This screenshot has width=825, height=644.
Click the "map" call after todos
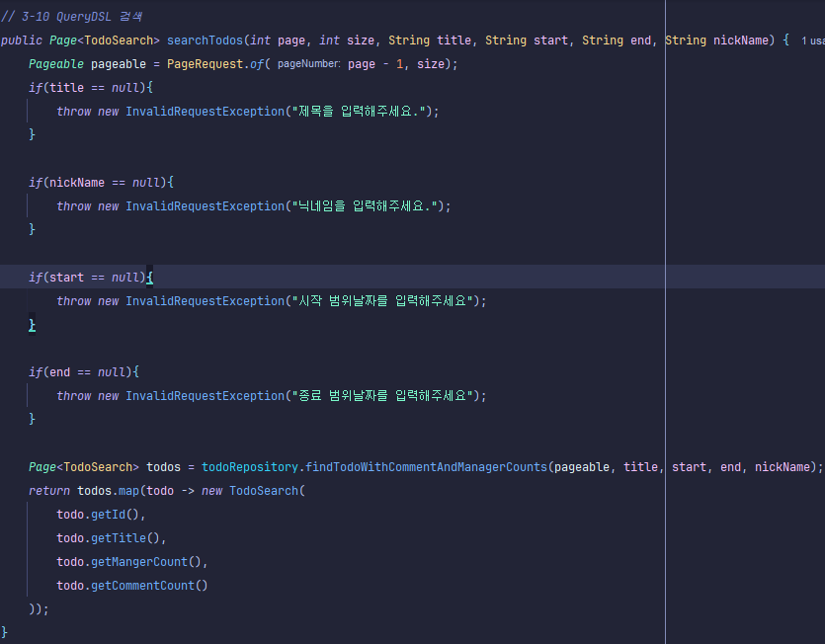point(128,491)
